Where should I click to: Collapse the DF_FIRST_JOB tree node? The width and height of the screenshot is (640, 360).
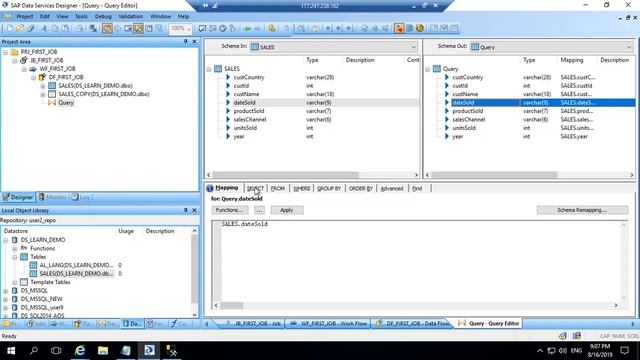pyautogui.click(x=33, y=78)
